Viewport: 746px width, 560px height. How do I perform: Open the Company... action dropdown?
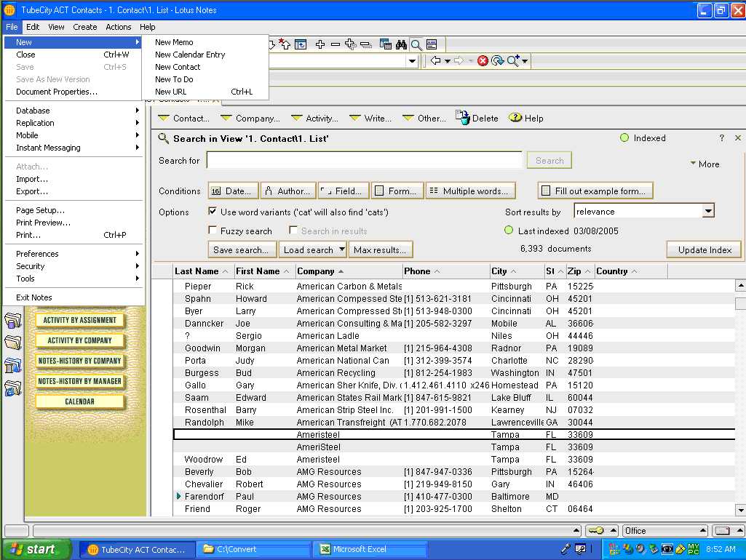pyautogui.click(x=250, y=118)
